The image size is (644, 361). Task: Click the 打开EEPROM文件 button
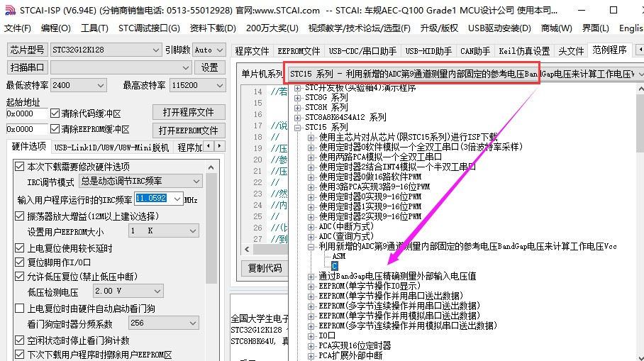(189, 130)
